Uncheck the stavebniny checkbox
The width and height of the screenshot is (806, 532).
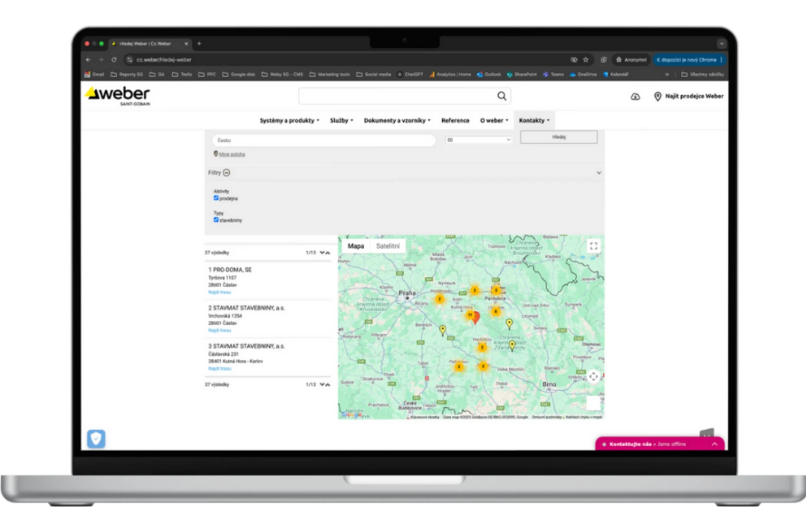216,220
